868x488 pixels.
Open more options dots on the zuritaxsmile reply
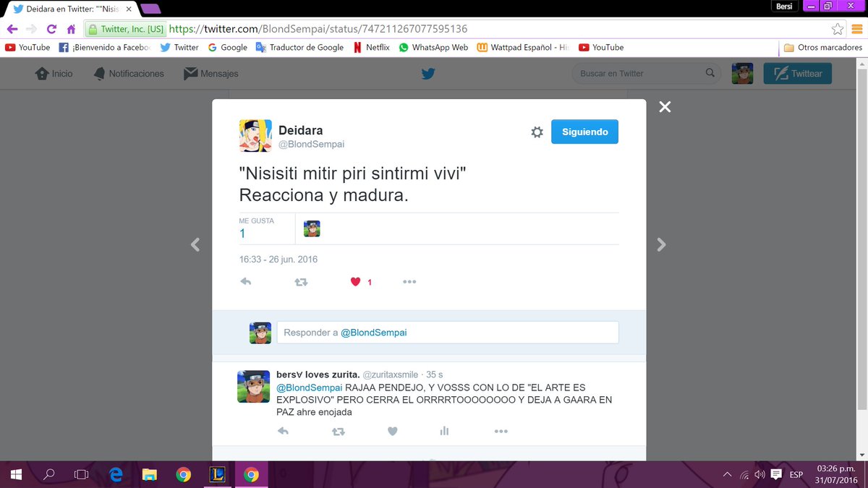[x=501, y=431]
